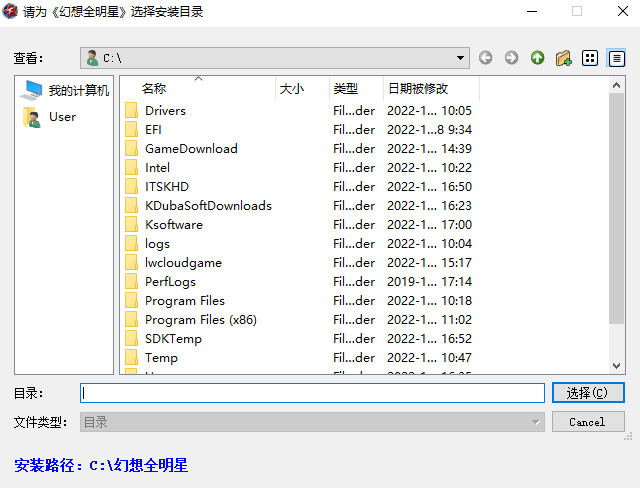Select the GameDownload folder
Screen dimensions: 640x488
pyautogui.click(x=190, y=149)
